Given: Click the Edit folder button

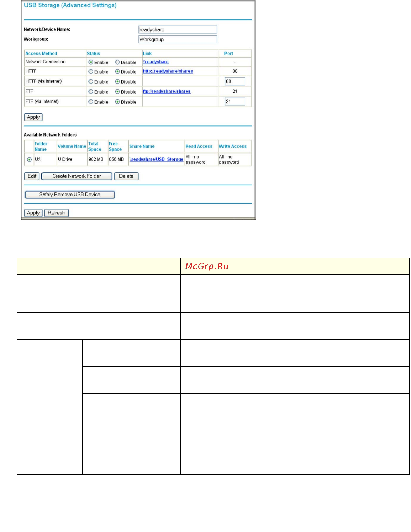Looking at the screenshot, I should pos(32,176).
